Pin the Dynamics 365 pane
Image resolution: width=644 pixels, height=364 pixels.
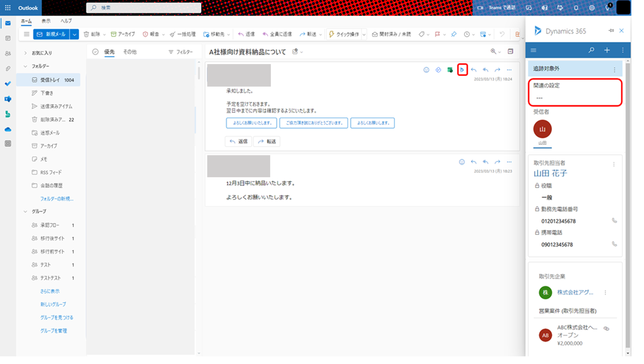coord(611,30)
